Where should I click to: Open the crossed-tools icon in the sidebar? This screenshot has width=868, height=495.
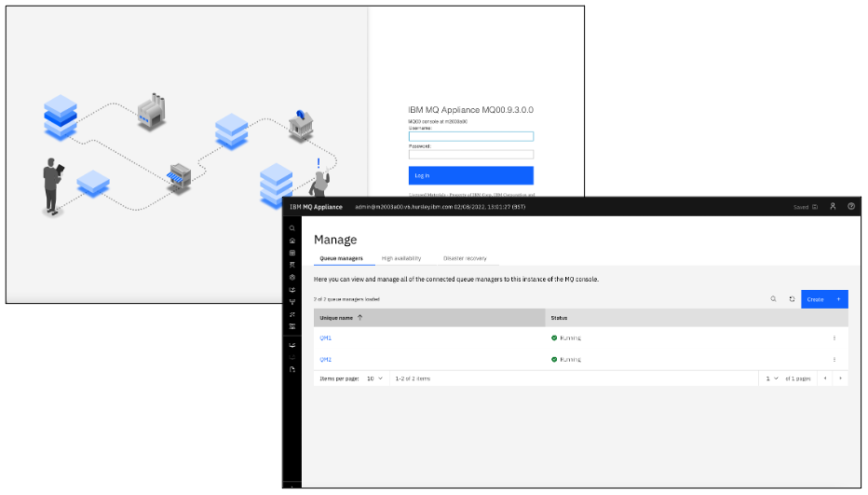tap(292, 314)
